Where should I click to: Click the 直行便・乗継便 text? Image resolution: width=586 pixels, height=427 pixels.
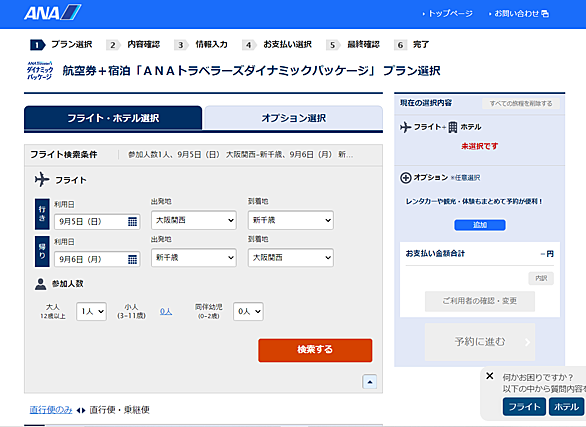[x=120, y=410]
